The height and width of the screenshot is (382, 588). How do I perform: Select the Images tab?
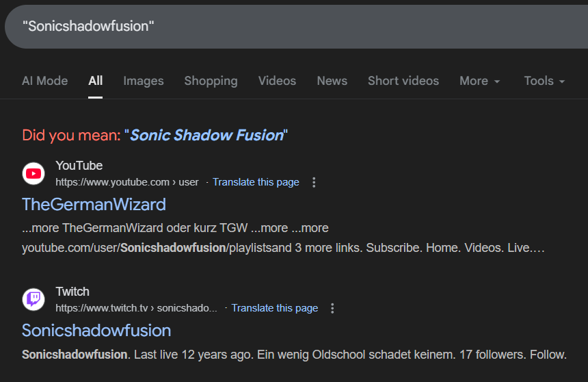pyautogui.click(x=144, y=81)
